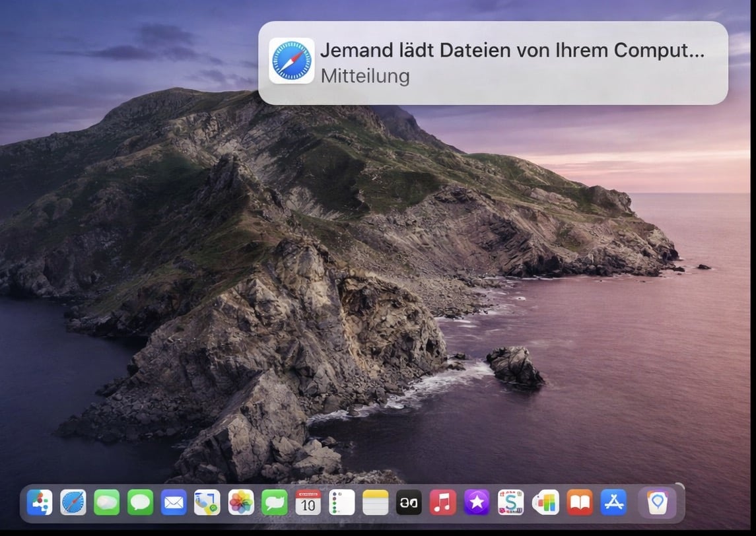Open Safari from the Dock
Viewport: 756px width, 536px height.
[73, 503]
